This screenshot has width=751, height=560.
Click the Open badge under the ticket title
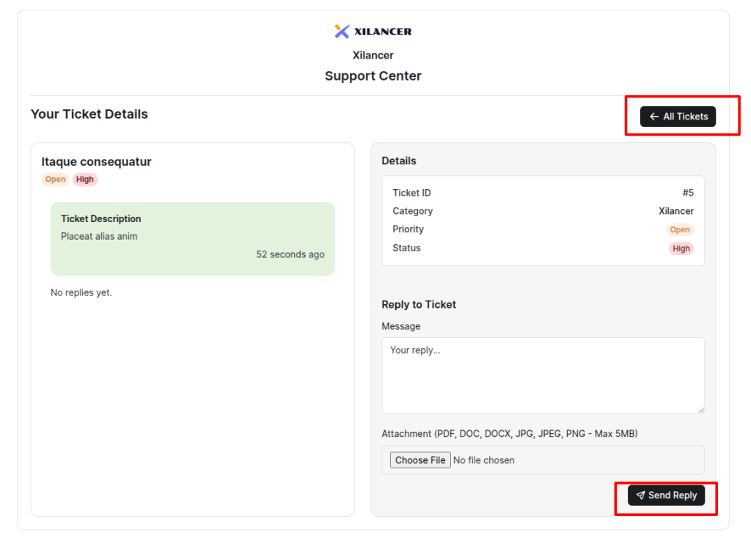coord(55,180)
